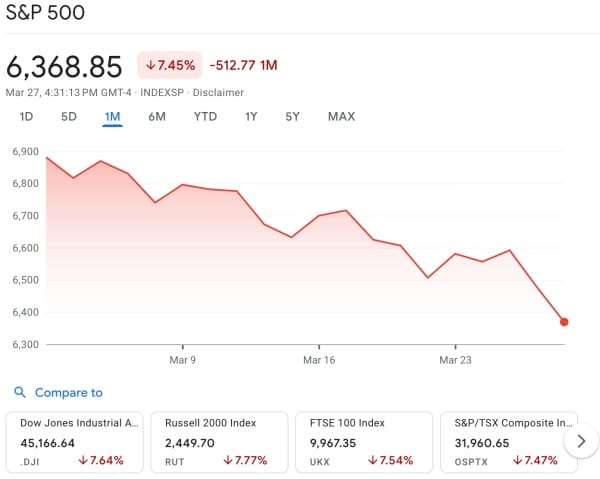This screenshot has height=479, width=600.
Task: Click the red 7.45% down badge
Action: (x=169, y=66)
